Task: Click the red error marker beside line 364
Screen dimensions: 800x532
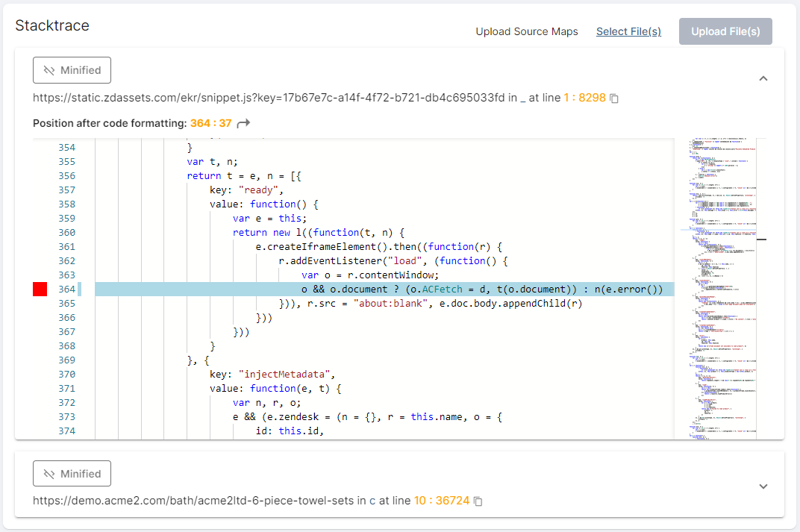Action: (x=40, y=288)
